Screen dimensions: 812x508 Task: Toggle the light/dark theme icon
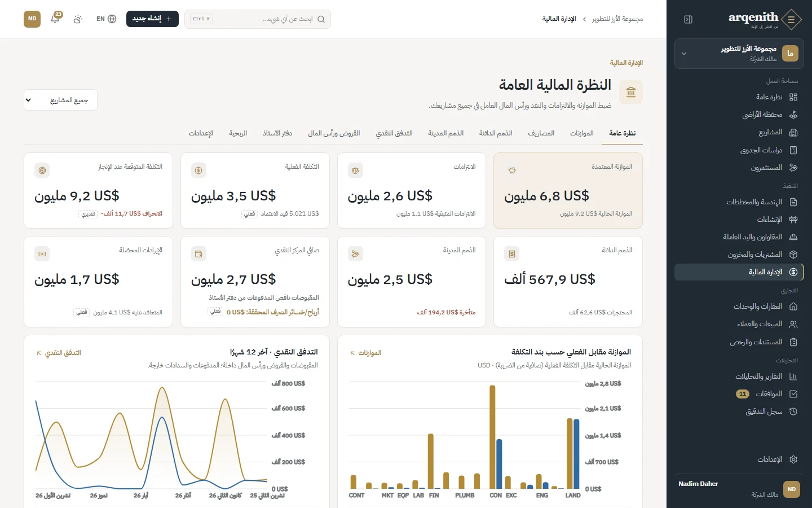(x=78, y=19)
